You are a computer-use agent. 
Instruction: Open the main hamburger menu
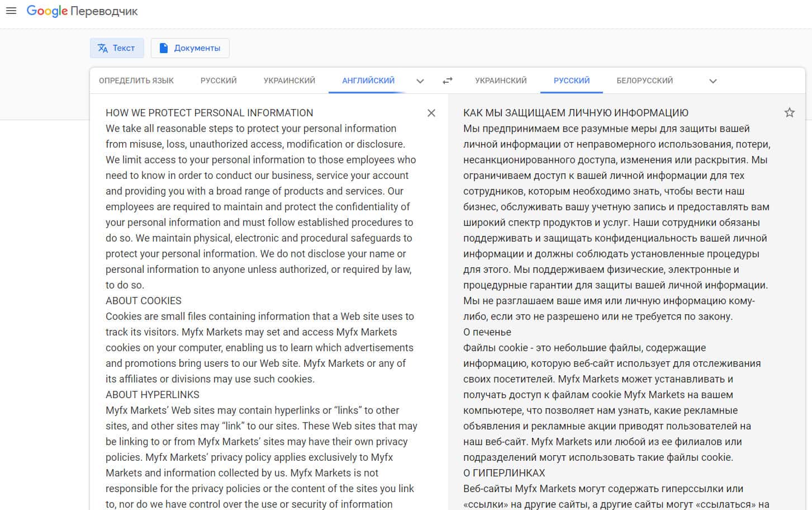click(x=11, y=11)
